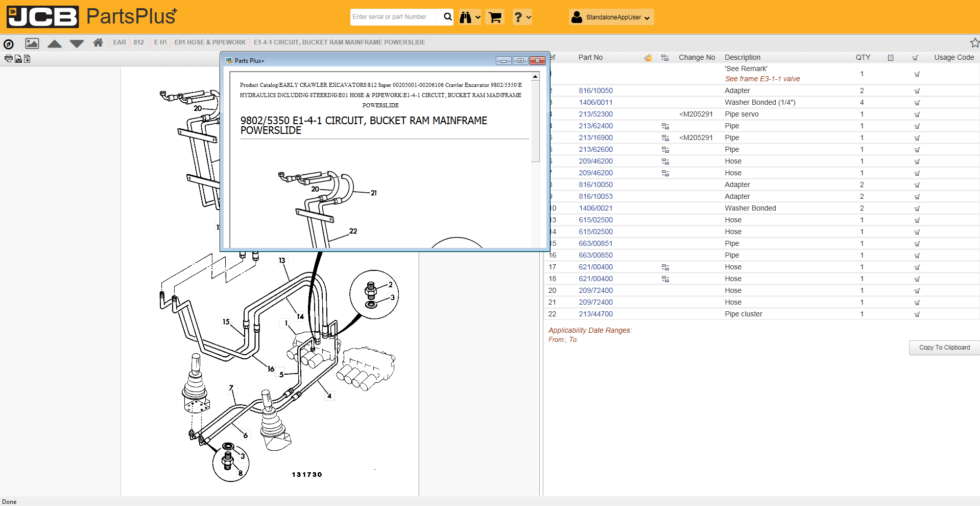Go to the Home page icon
The height and width of the screenshot is (506, 980).
pyautogui.click(x=98, y=42)
